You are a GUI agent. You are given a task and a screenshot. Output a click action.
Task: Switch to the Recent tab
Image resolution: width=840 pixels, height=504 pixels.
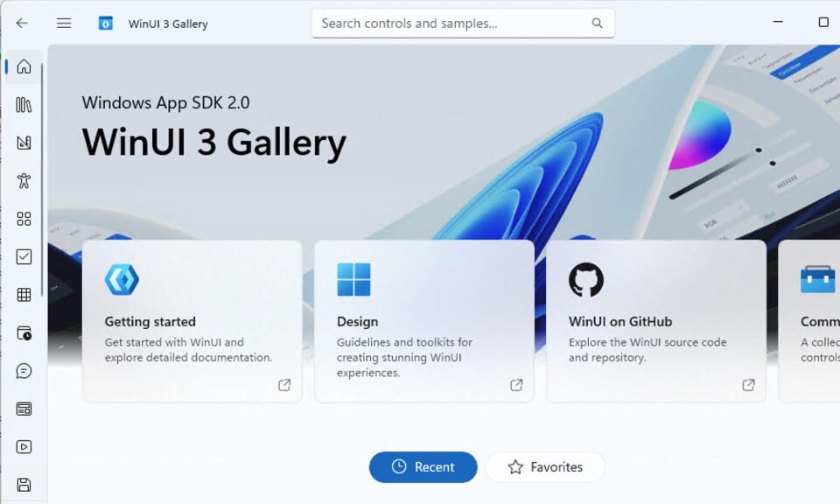(423, 467)
